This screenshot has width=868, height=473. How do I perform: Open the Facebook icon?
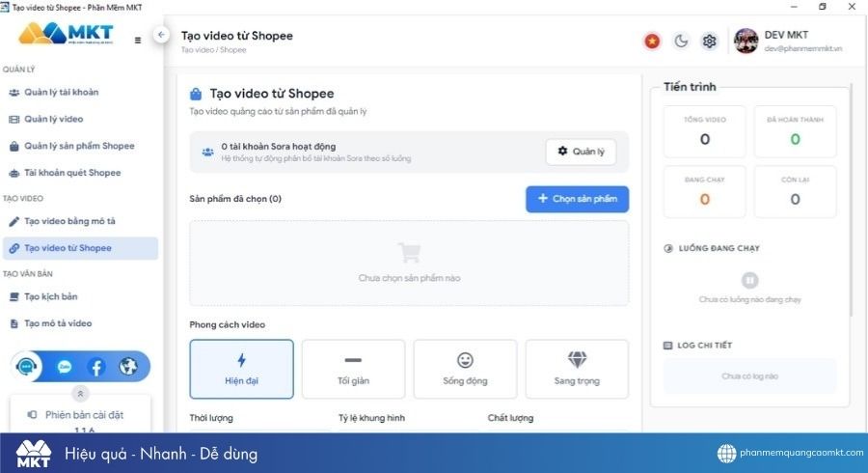[x=96, y=367]
